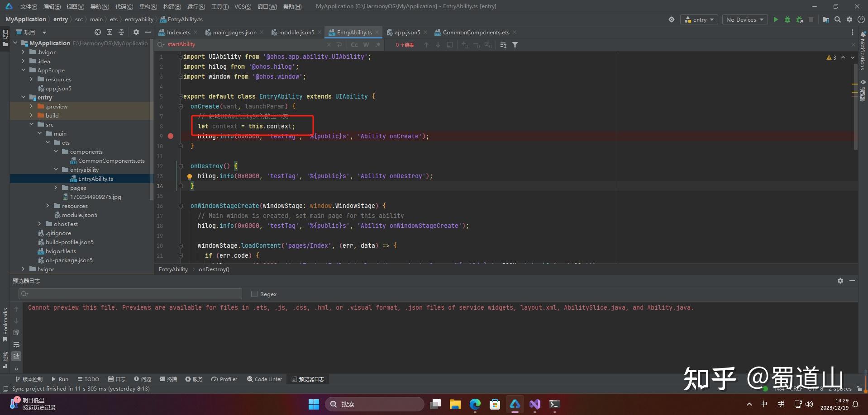Viewport: 868px width, 415px height.
Task: Click locate file crosshair icon in project panel
Action: tap(98, 32)
